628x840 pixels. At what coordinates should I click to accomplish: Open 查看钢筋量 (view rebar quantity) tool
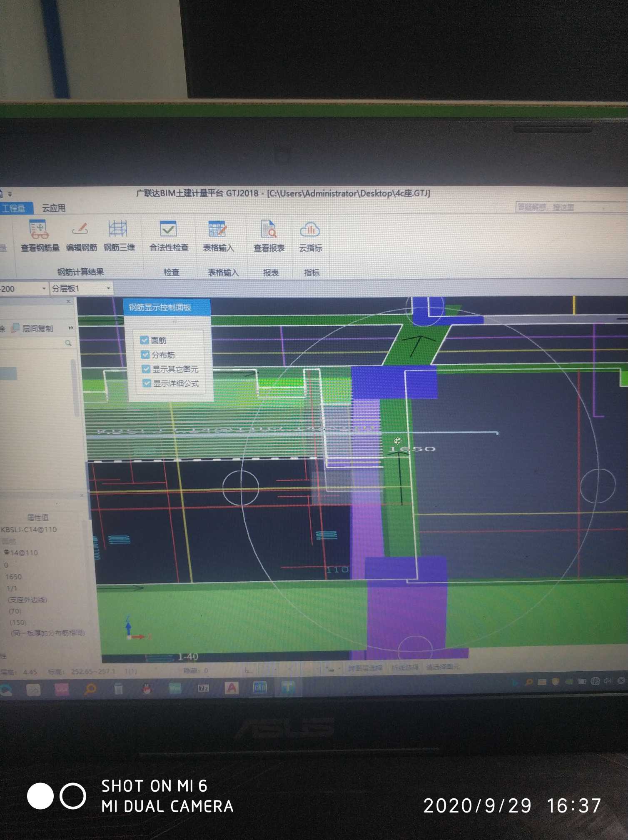coord(40,235)
